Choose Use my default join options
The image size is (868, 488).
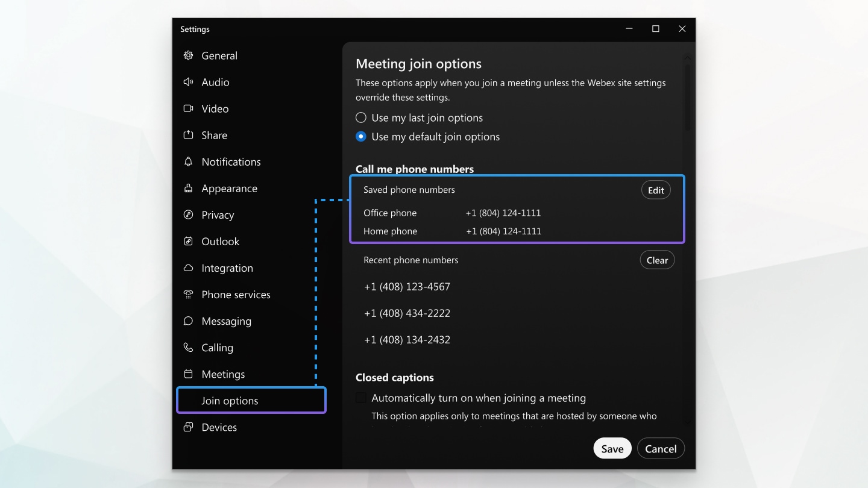click(361, 137)
